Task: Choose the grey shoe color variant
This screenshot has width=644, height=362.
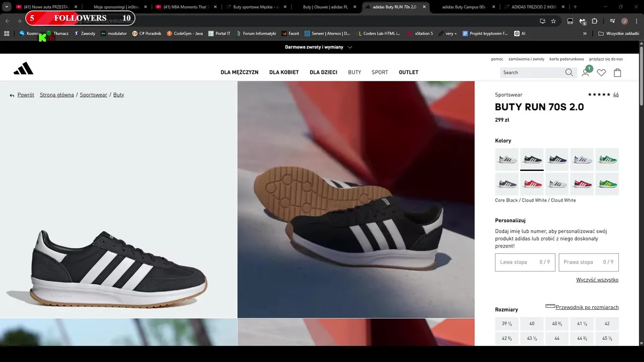Action: 507,184
